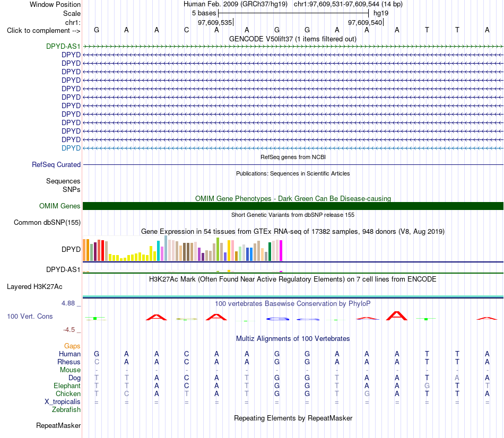Click the Sequences track label
Viewport: 504px width, 438px height.
pos(63,181)
